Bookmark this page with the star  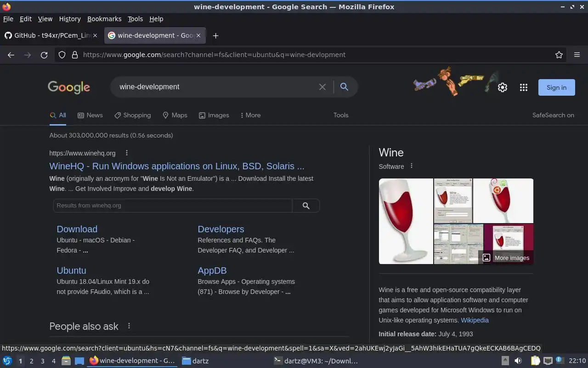[559, 55]
